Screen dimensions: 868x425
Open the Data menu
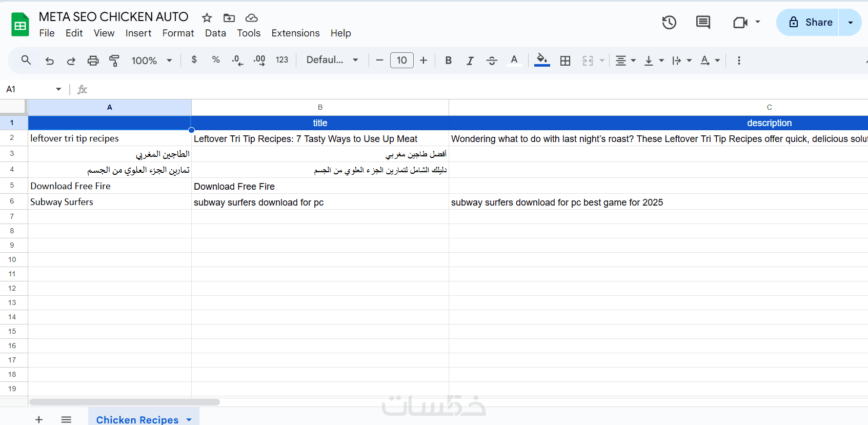215,33
